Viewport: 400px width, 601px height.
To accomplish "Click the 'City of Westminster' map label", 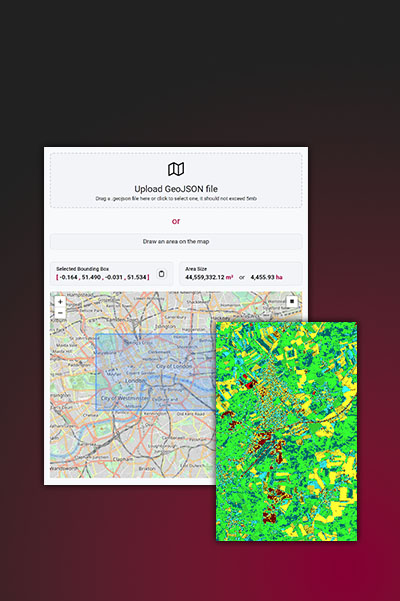I will 125,398.
